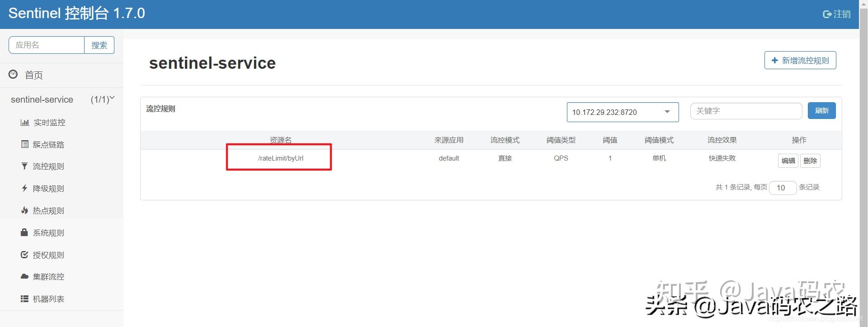Click the dashboard icon beside 首页
The image size is (868, 327).
(13, 74)
